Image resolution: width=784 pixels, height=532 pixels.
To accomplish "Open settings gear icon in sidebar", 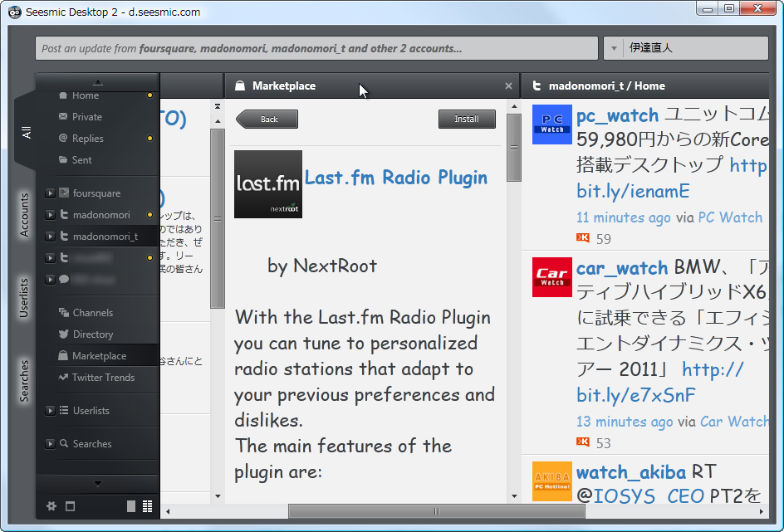I will coord(51,506).
